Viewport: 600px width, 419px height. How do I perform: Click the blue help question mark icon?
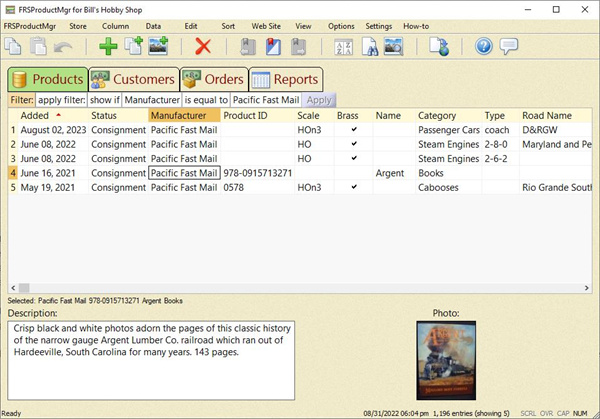click(x=484, y=46)
